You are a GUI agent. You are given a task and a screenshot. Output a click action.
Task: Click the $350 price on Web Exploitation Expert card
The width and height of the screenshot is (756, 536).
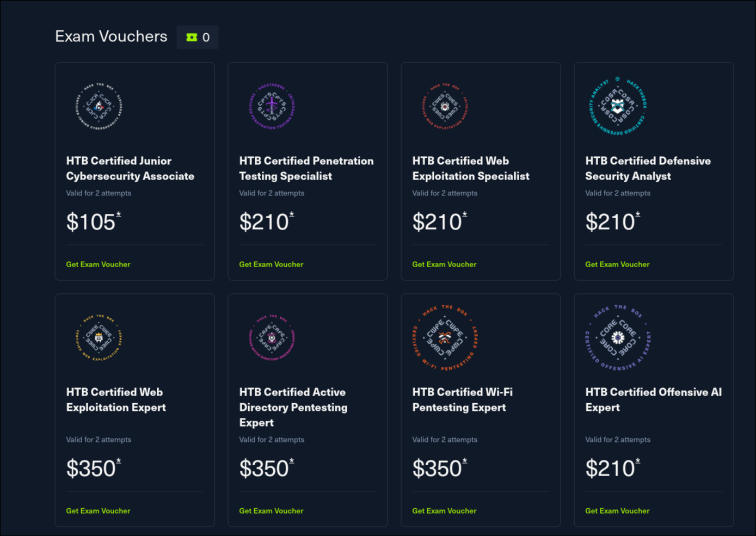93,469
